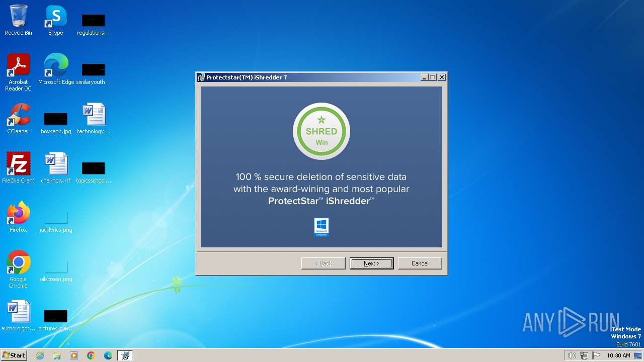Select boysedit.jpg on the desktop
644x362 pixels.
click(56, 123)
